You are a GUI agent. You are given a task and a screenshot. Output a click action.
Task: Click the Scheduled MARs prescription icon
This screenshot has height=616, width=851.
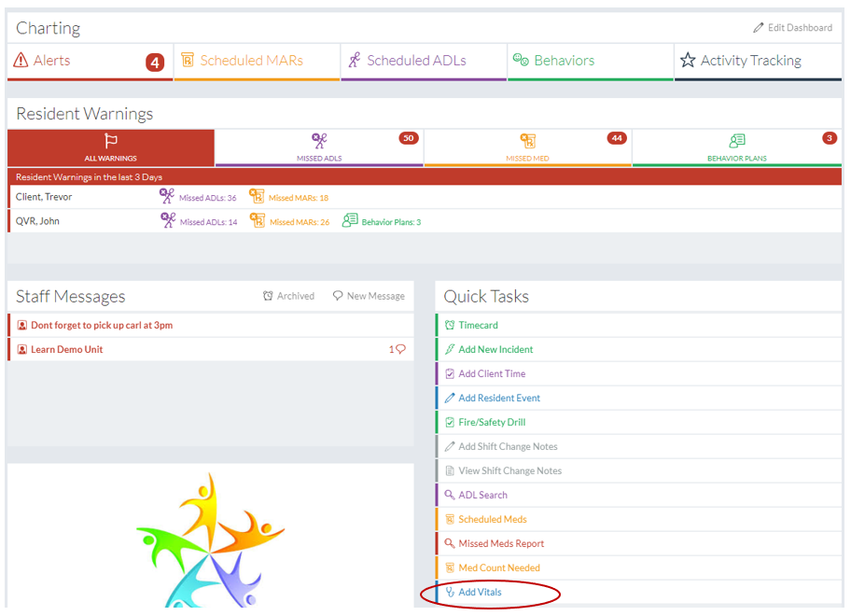[x=188, y=61]
